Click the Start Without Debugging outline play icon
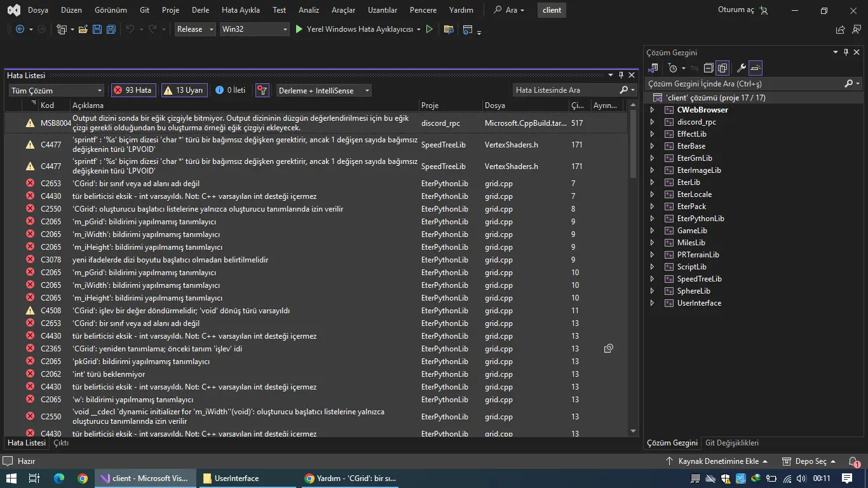868x488 pixels. point(430,29)
